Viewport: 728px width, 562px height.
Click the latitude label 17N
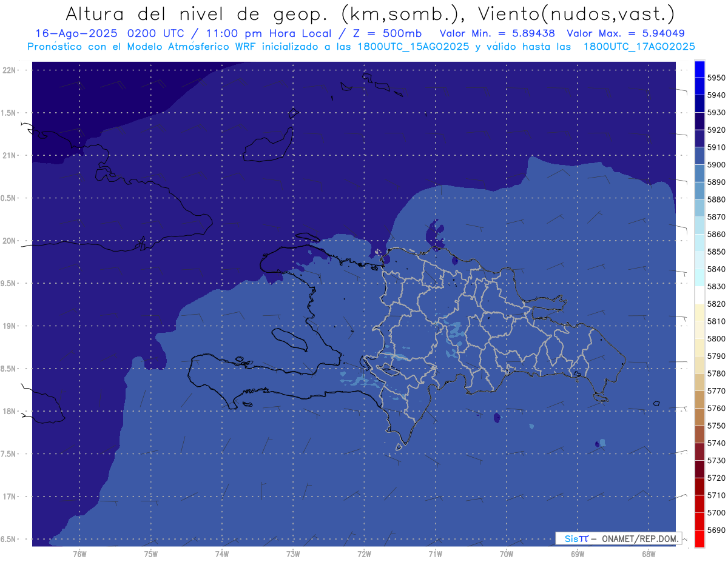pos(9,497)
